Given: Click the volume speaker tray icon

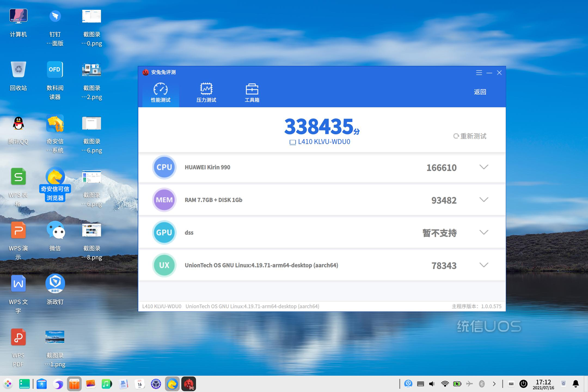Looking at the screenshot, I should (432, 384).
